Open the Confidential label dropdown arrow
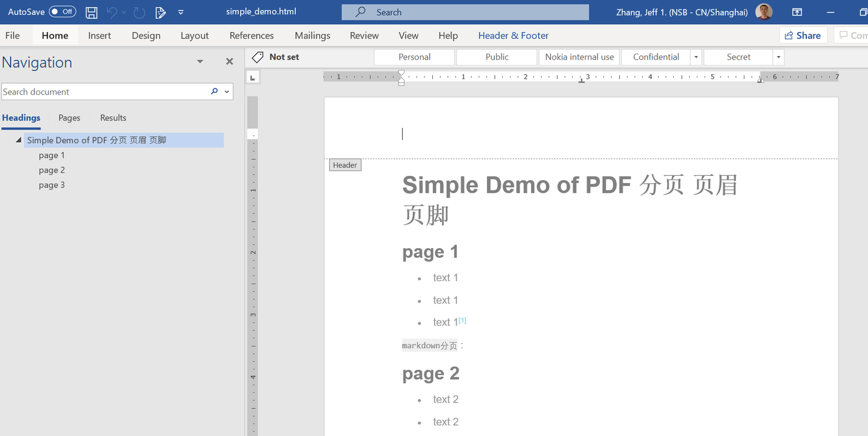 (x=696, y=57)
